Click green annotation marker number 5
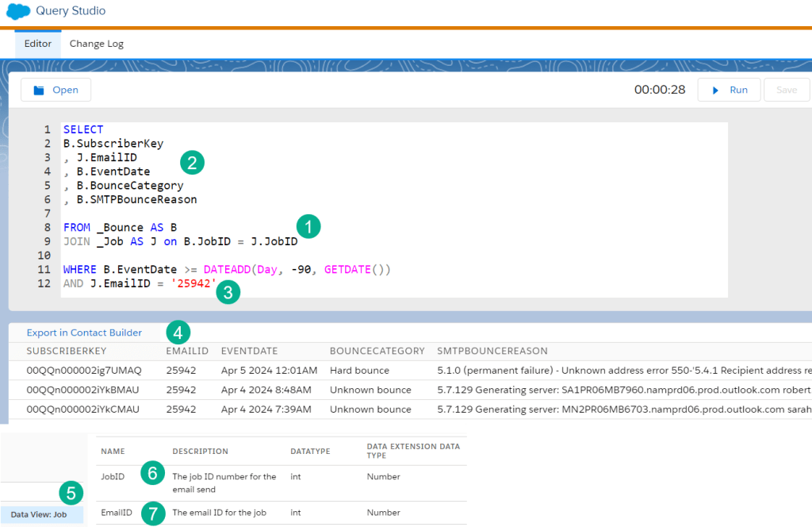 tap(71, 493)
